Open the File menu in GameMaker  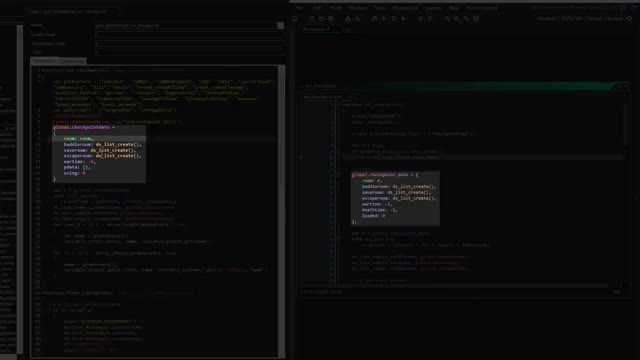(299, 8)
